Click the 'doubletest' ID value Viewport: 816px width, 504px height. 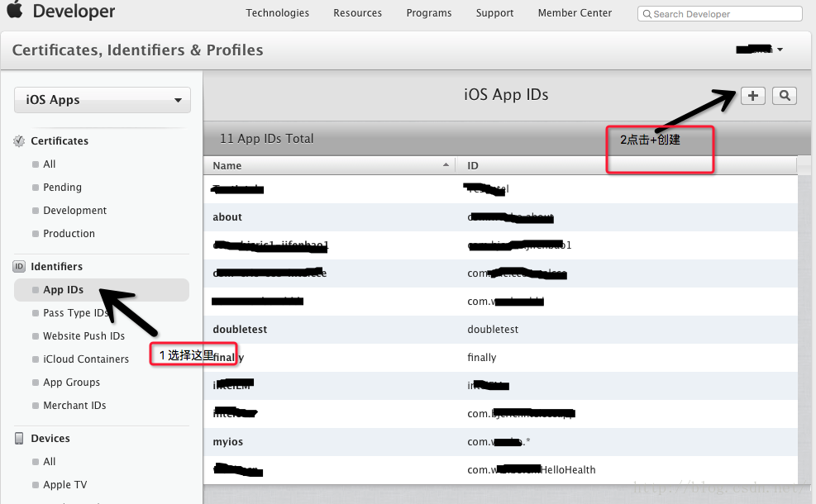(x=493, y=329)
